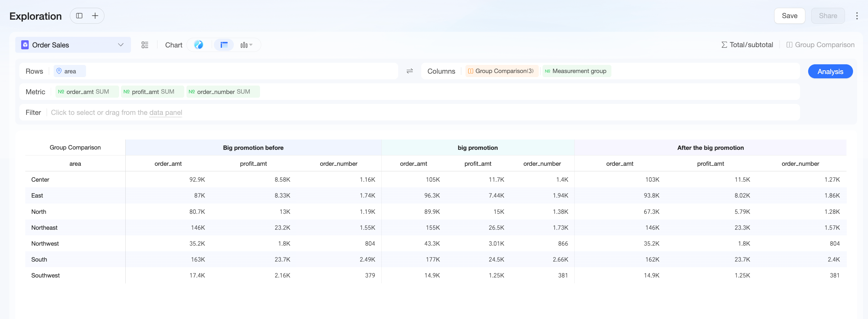Click the area row dimension pill
Screen dimensions: 868x319
point(70,71)
